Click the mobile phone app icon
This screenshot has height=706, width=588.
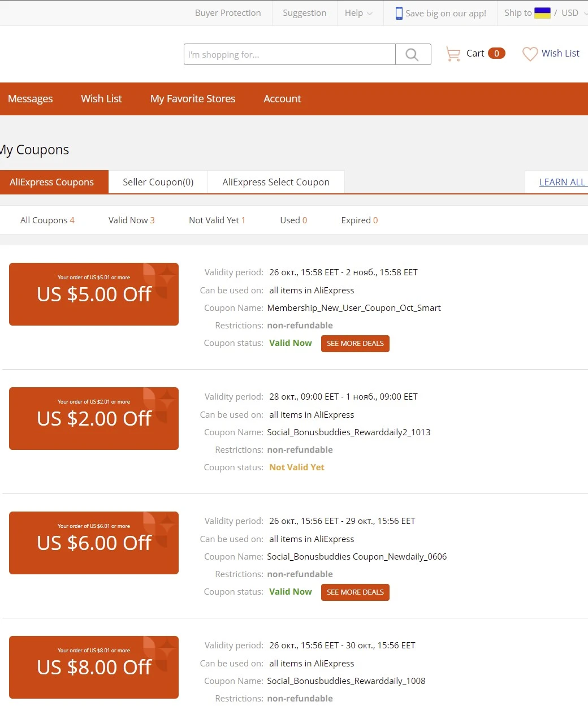coord(399,13)
